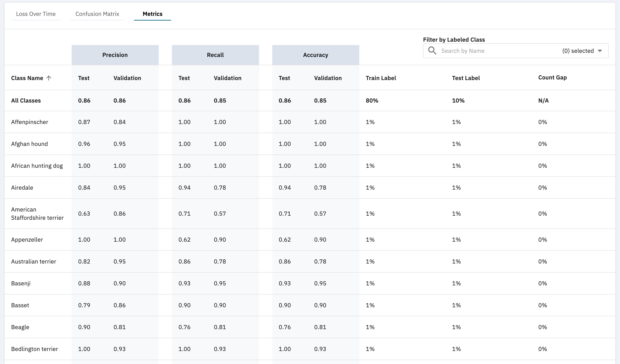Sort by the Train Label column
This screenshot has width=620, height=364.
pyautogui.click(x=381, y=78)
